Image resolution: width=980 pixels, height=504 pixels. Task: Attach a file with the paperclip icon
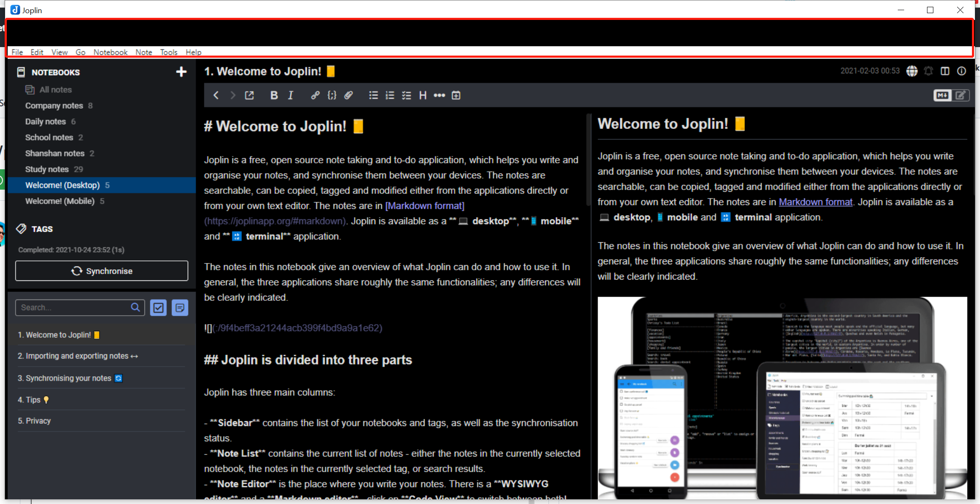point(349,95)
